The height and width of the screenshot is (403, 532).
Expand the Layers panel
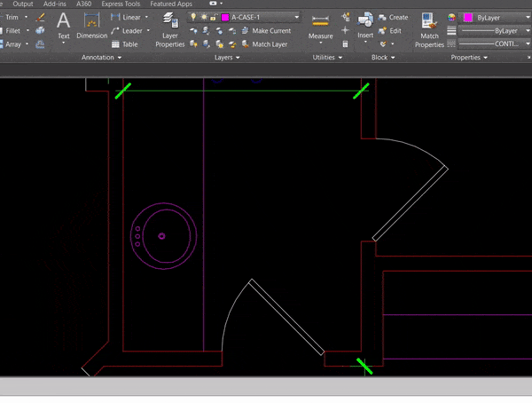227,58
